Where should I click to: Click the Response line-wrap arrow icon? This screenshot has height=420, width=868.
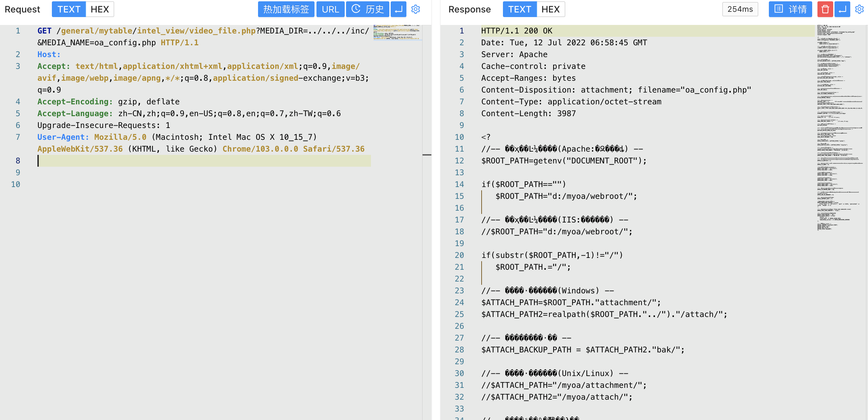point(842,9)
